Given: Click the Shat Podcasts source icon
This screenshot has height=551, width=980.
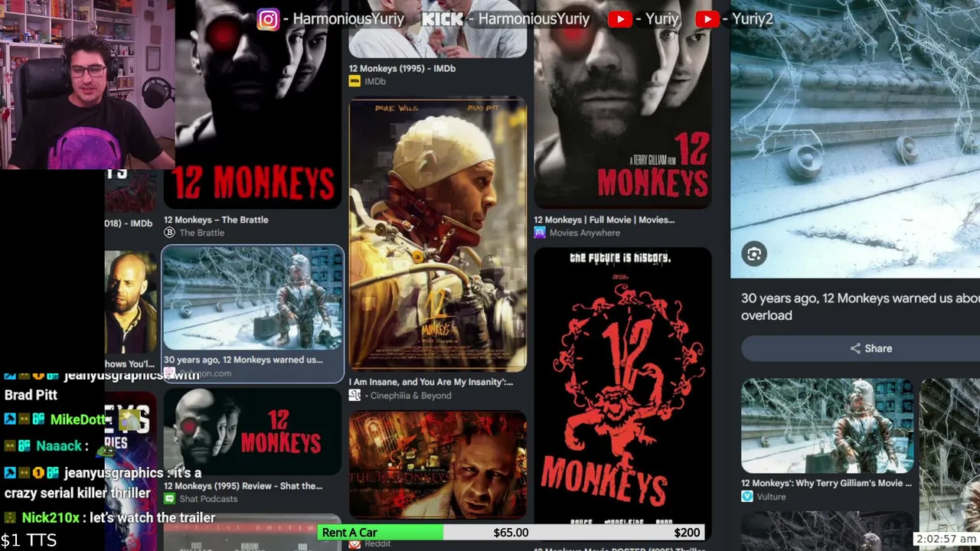Looking at the screenshot, I should tap(169, 499).
